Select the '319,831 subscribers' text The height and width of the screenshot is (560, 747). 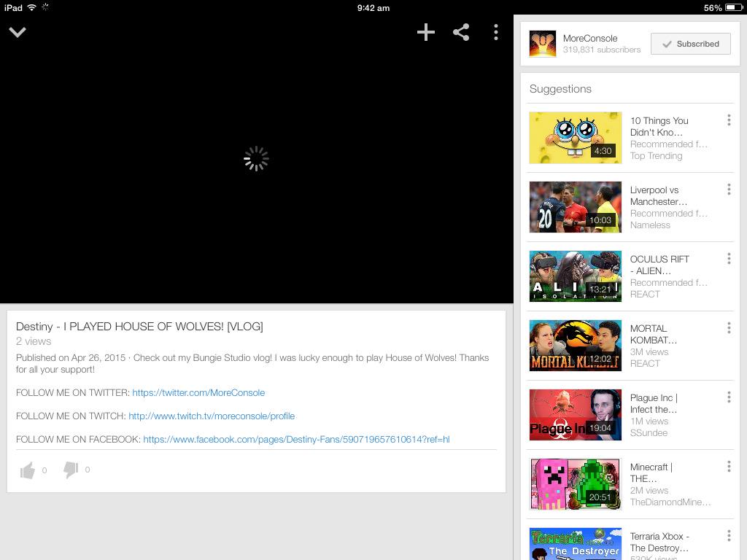point(602,50)
